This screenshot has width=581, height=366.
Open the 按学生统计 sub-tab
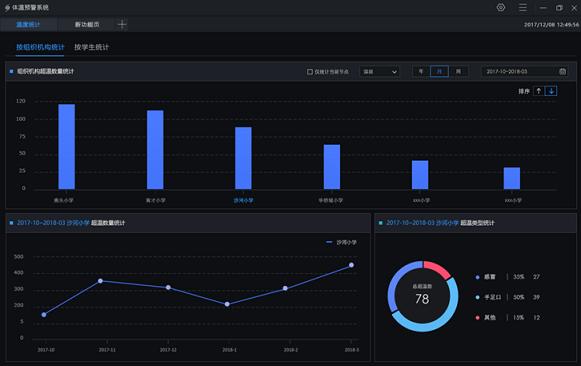click(91, 47)
